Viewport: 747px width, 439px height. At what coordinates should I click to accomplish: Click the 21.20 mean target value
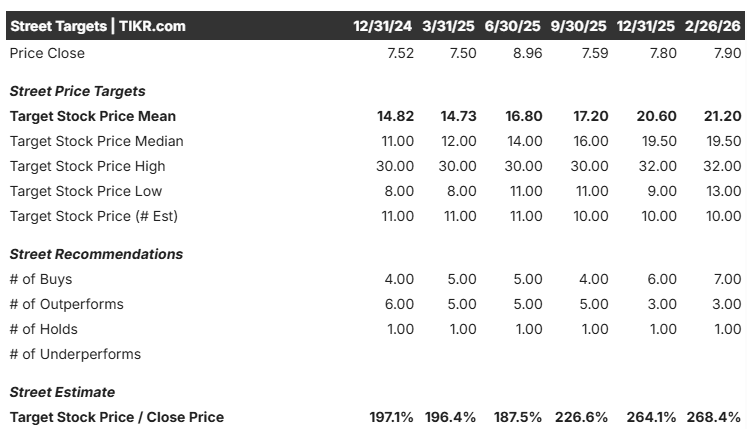tap(722, 116)
